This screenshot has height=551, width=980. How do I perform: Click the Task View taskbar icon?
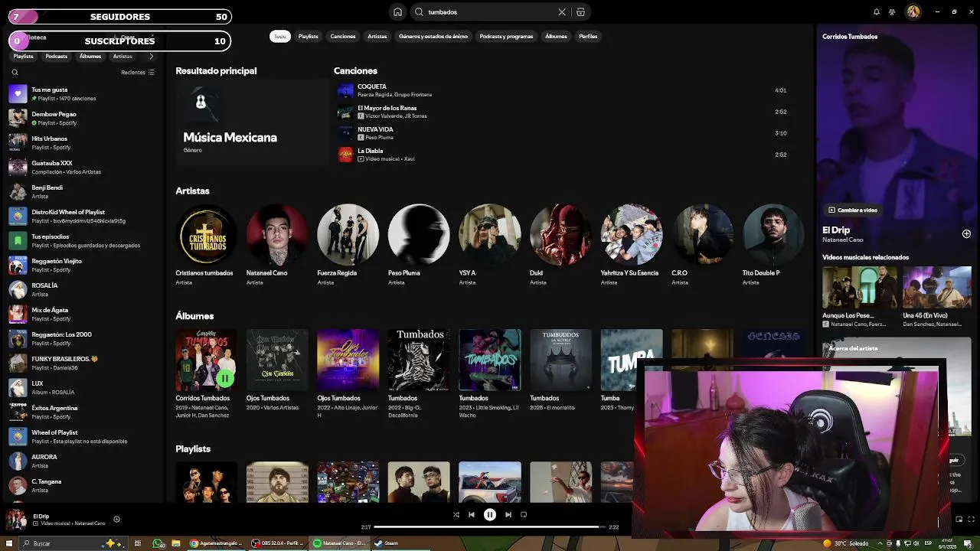click(138, 543)
